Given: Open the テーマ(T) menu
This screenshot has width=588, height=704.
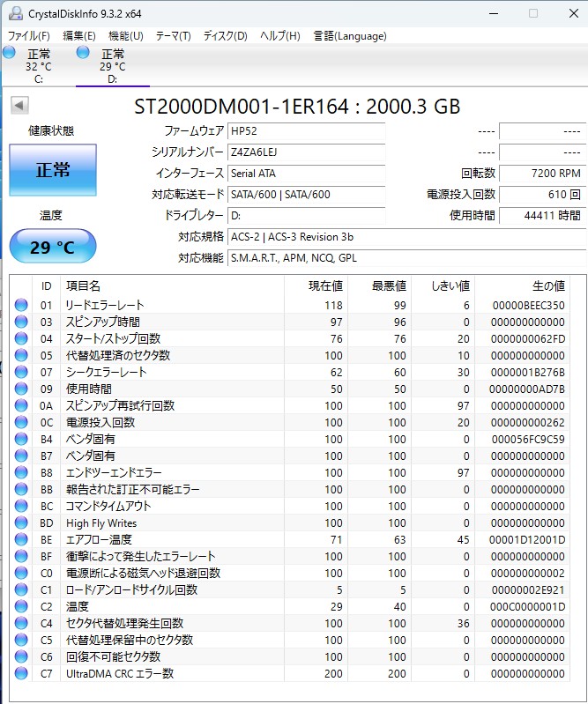Looking at the screenshot, I should 174,36.
